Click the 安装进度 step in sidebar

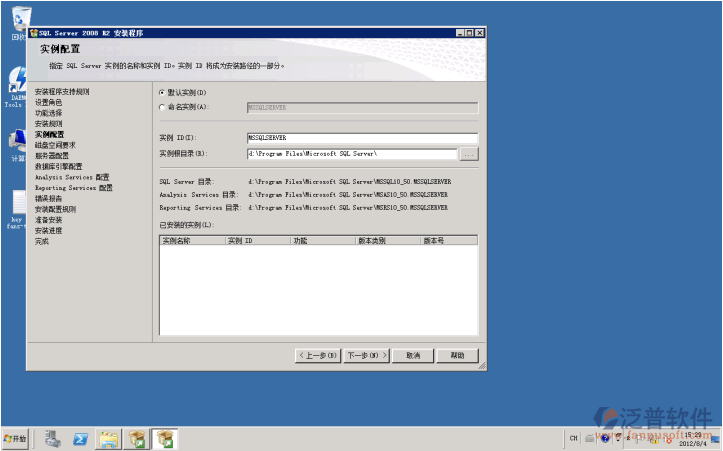coord(48,231)
